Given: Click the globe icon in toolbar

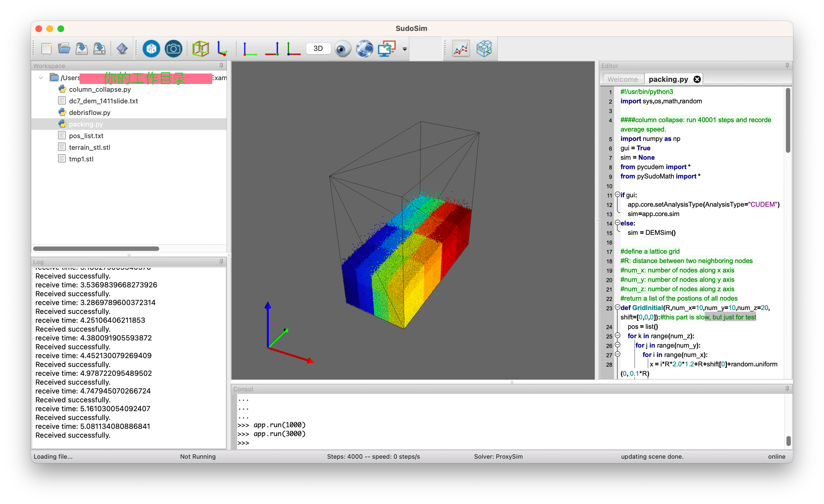Looking at the screenshot, I should tap(364, 49).
